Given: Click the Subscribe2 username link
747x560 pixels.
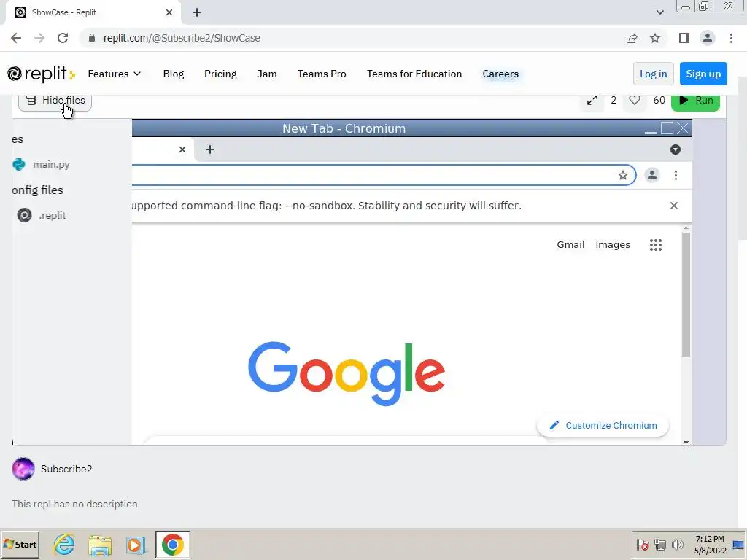Looking at the screenshot, I should pyautogui.click(x=66, y=469).
